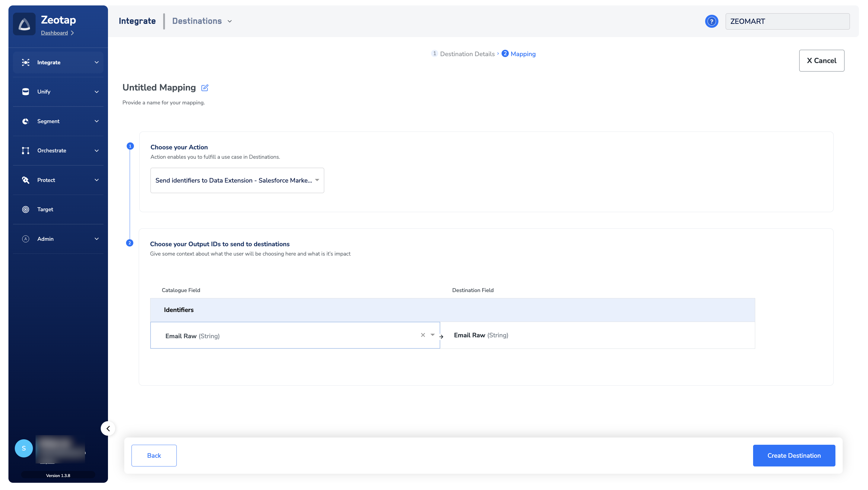The image size is (868, 490).
Task: Click the ZEOMART organization input field
Action: [787, 21]
